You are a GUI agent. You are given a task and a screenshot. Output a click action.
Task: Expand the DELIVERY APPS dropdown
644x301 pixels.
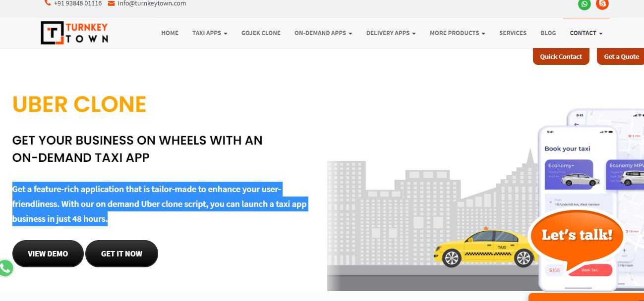tap(391, 33)
